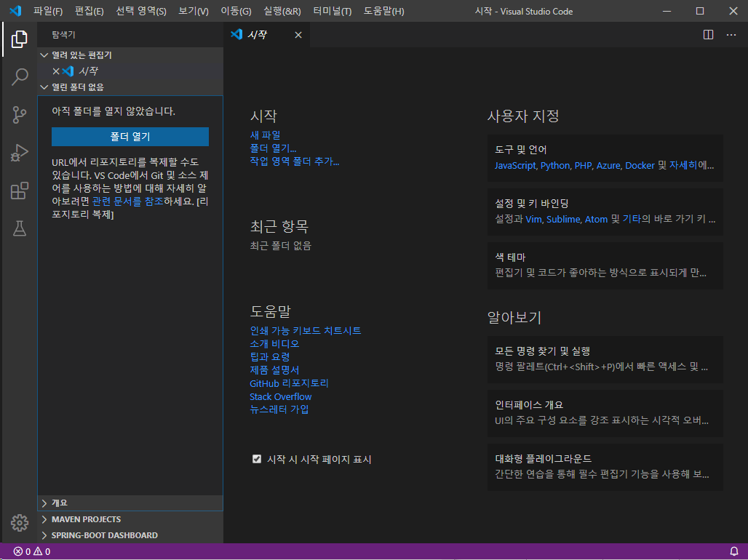Open 인쇄 가능 키보드 치트시트 link

[x=306, y=330]
